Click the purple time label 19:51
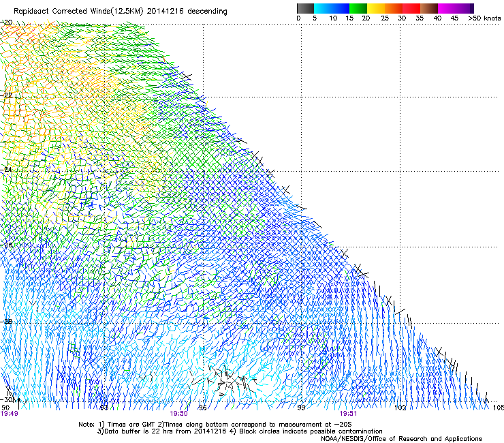This screenshot has width=504, height=443. tap(348, 414)
